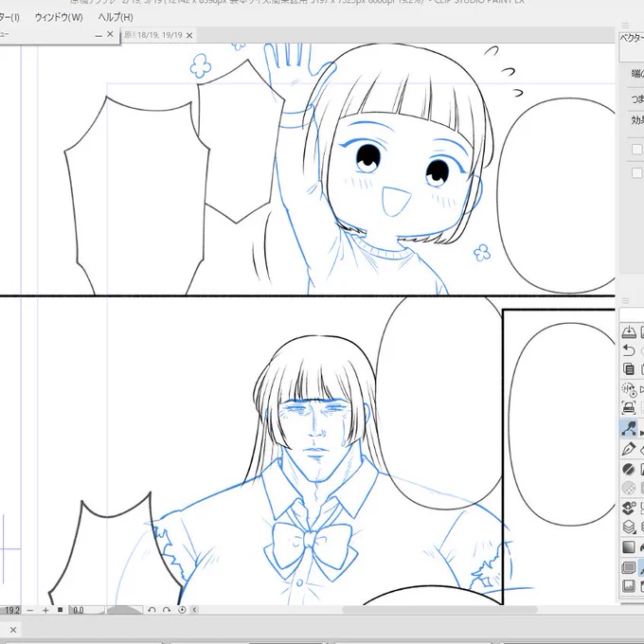644x644 pixels.
Task: Open the command bar panel grip menu
Action: [625, 300]
